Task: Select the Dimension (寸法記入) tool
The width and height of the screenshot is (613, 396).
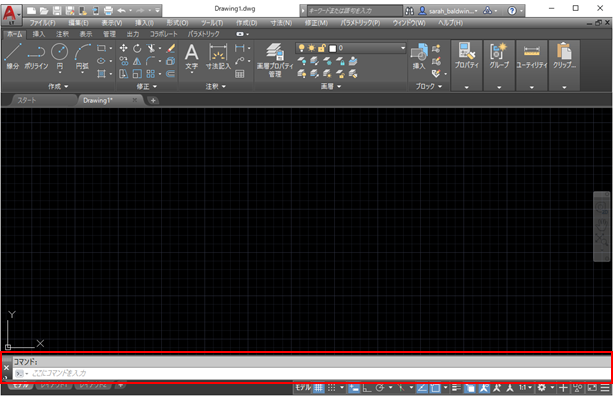Action: 218,57
